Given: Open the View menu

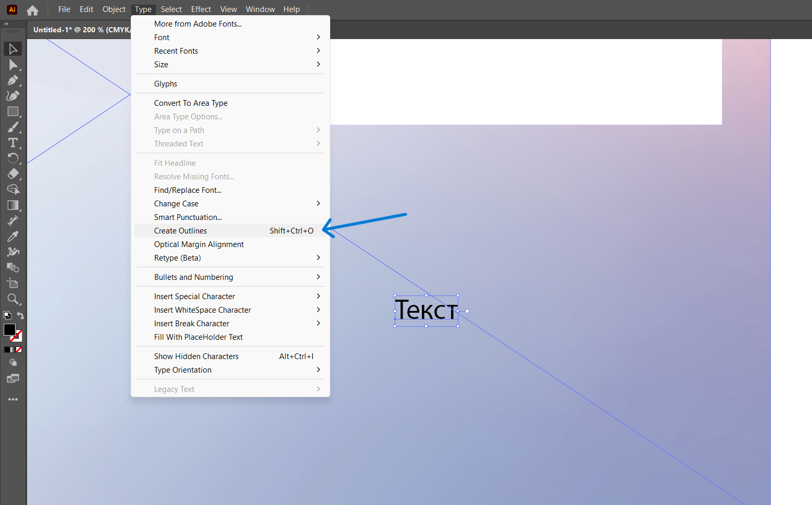Looking at the screenshot, I should (229, 9).
